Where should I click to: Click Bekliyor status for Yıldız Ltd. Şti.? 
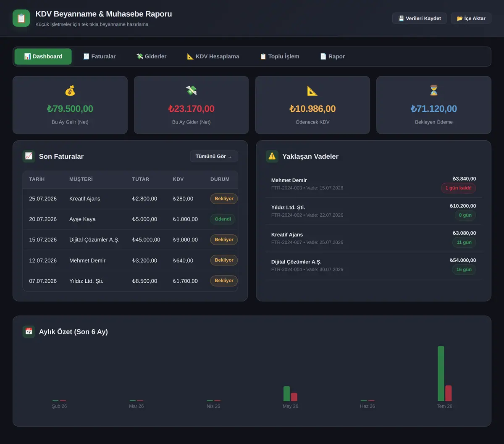pyautogui.click(x=224, y=281)
